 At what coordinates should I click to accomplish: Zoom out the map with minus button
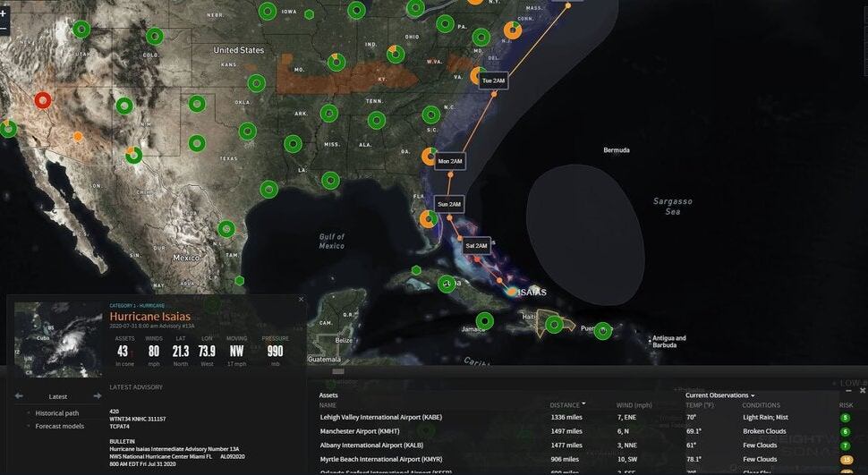pos(4,28)
